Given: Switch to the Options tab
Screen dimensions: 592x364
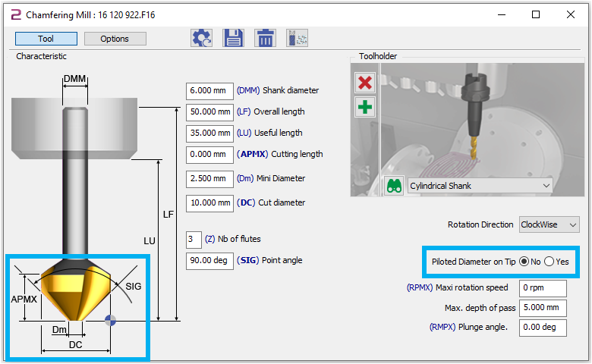Looking at the screenshot, I should point(115,39).
